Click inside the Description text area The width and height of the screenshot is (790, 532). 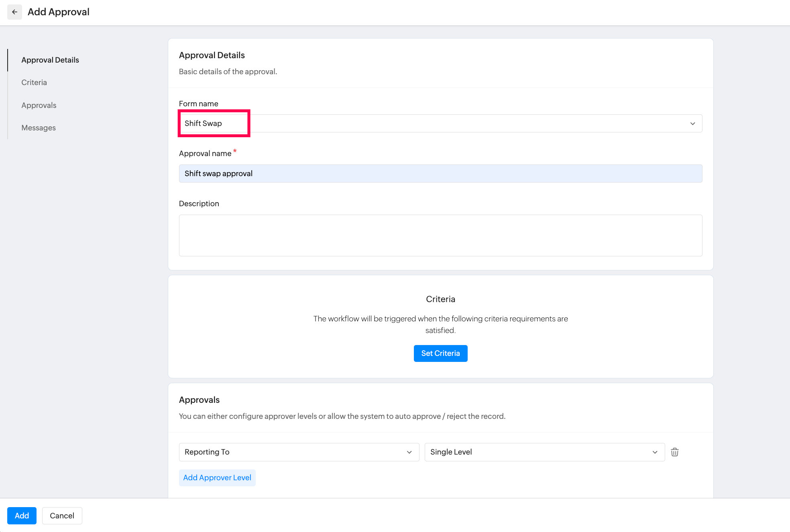(440, 236)
